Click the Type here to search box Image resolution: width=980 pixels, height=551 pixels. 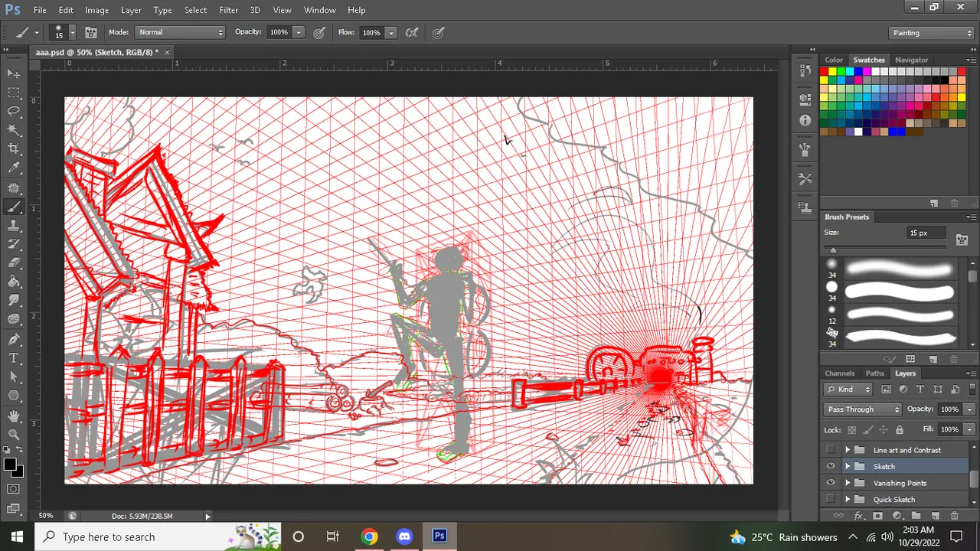coord(158,536)
